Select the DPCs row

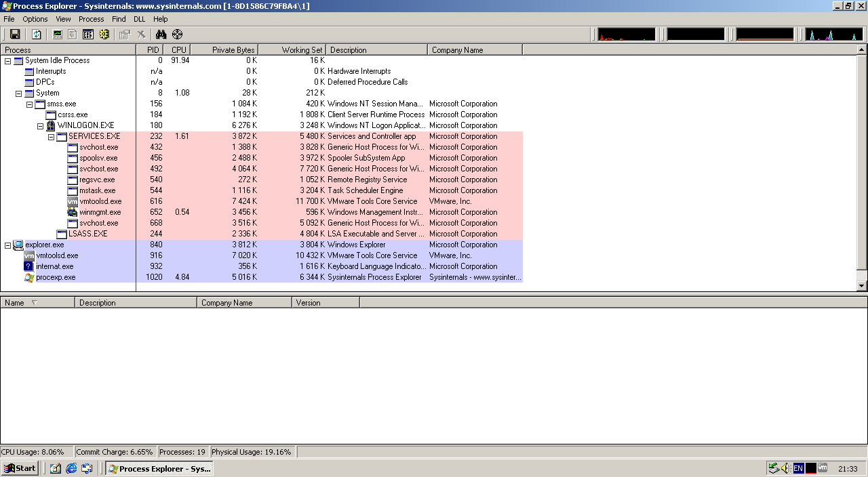[262, 82]
